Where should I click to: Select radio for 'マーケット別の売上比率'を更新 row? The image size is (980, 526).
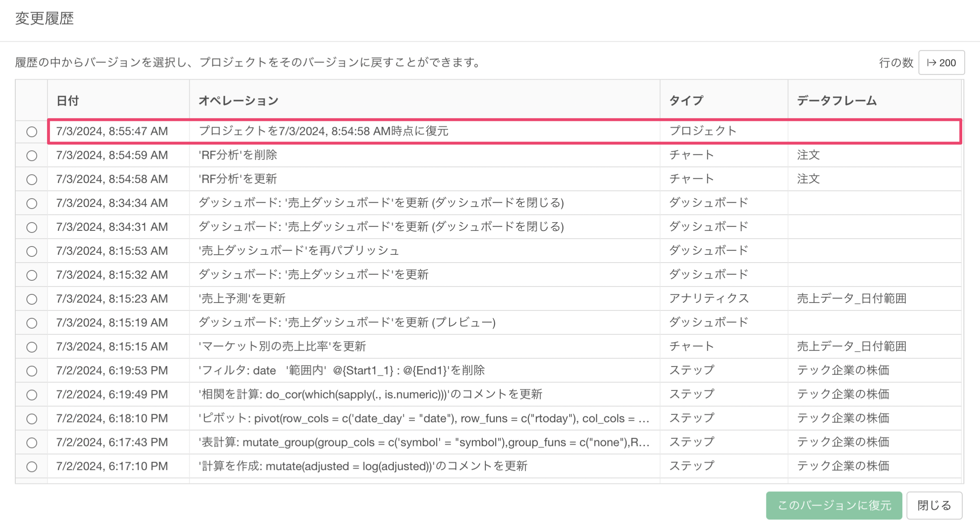point(32,347)
